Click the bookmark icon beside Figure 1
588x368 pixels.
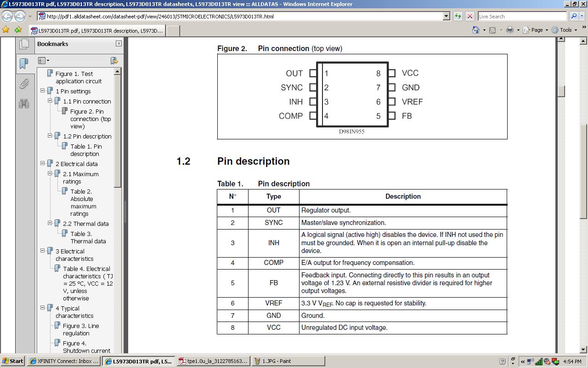50,74
